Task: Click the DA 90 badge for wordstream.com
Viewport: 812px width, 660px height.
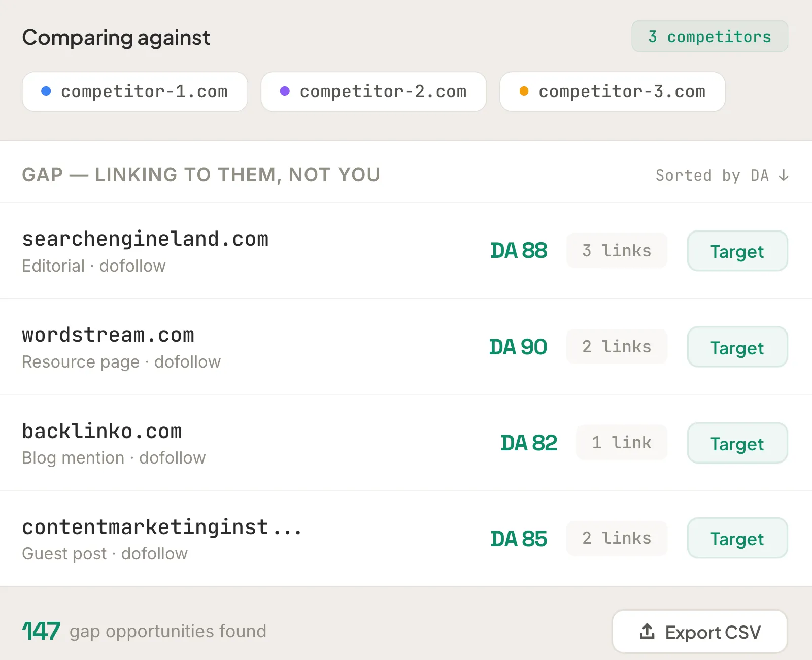Action: [x=518, y=347]
